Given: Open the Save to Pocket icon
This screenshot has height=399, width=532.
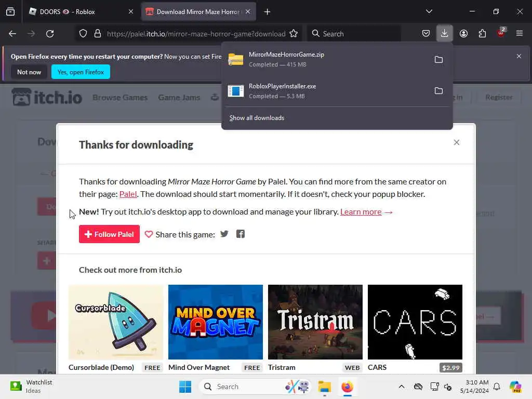Looking at the screenshot, I should (426, 34).
